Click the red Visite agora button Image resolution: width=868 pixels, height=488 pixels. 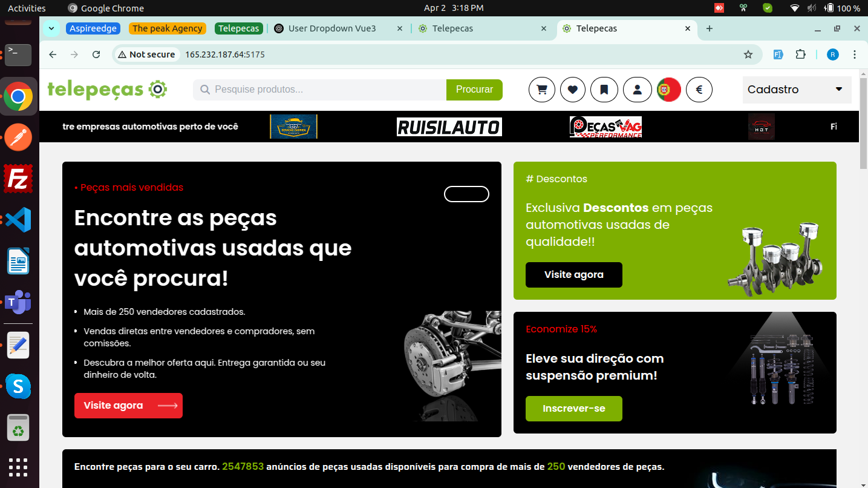[x=128, y=406]
